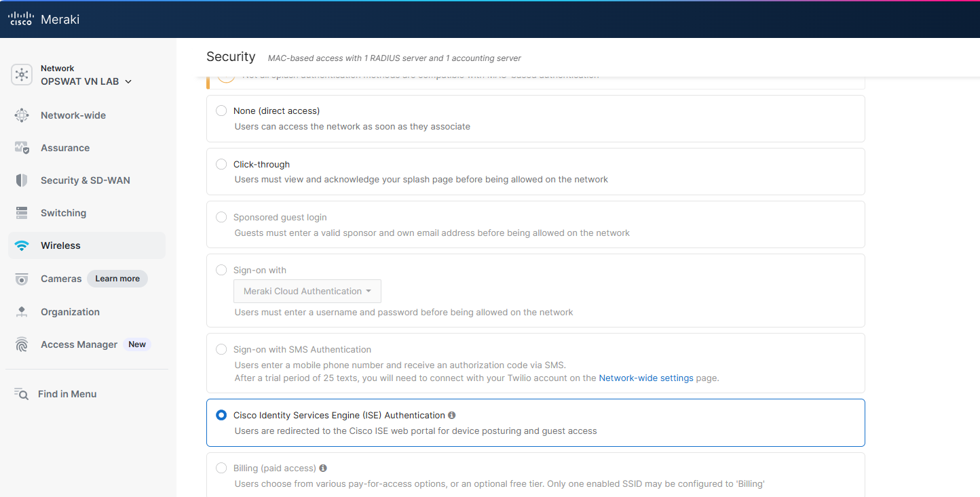Image resolution: width=980 pixels, height=497 pixels.
Task: Click the Assurance chart-shield icon
Action: click(x=22, y=148)
